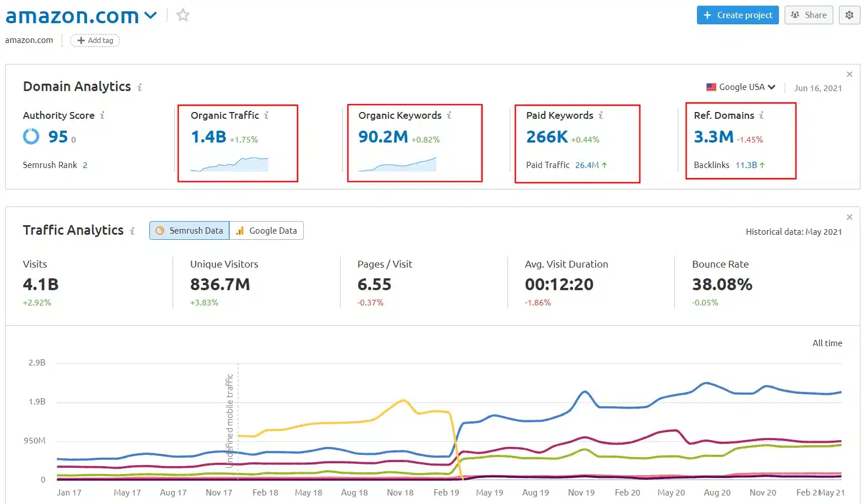Open the Backlinks 11.3B link
The height and width of the screenshot is (504, 861).
pos(746,165)
